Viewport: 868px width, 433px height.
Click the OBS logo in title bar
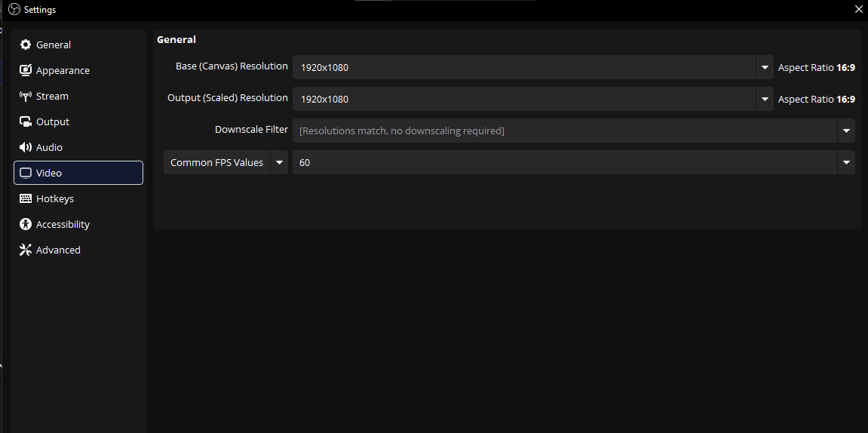(x=14, y=9)
